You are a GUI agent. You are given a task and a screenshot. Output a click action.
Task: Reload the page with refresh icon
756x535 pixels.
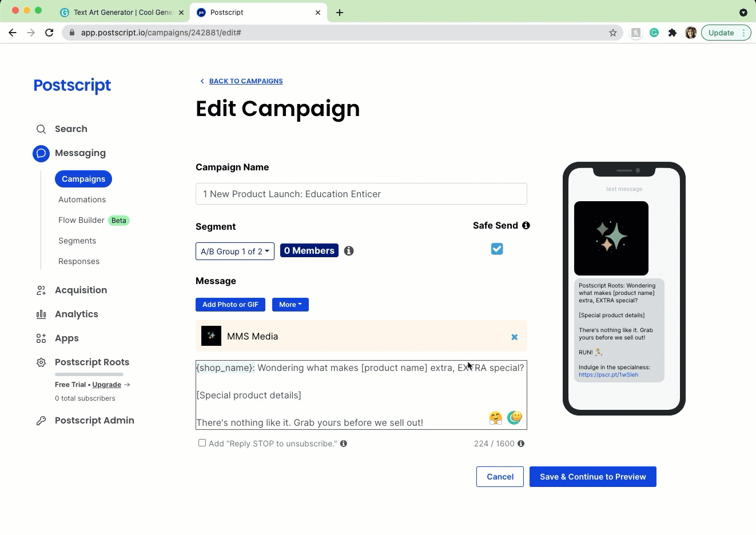coord(49,33)
